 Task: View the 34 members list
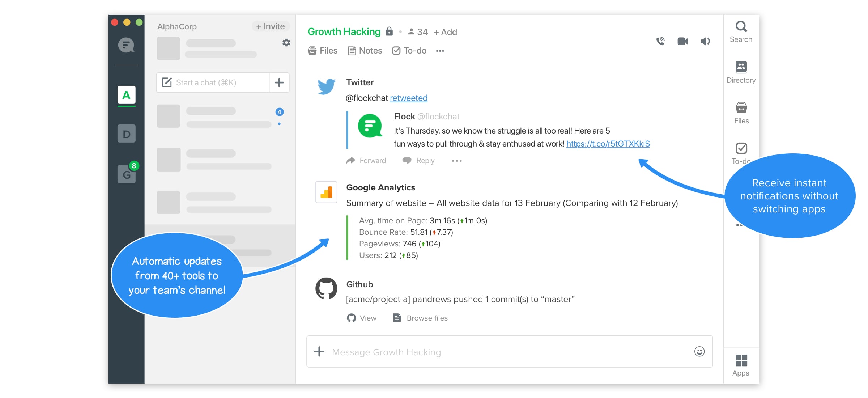418,32
